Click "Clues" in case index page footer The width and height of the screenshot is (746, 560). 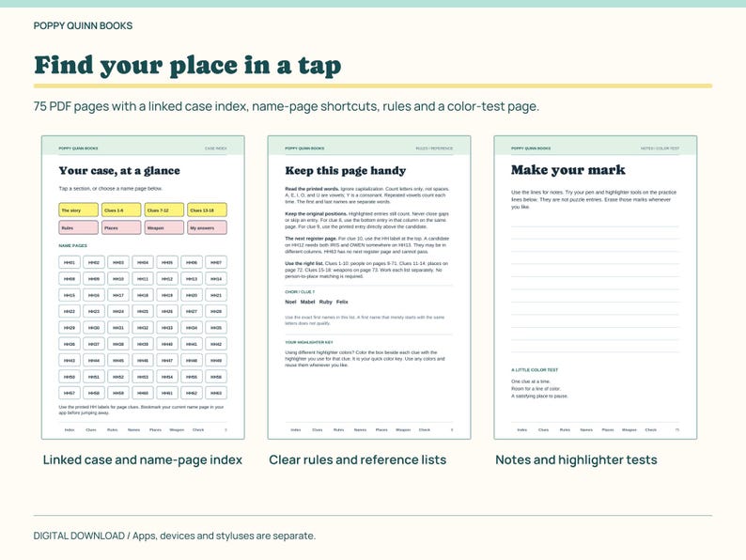click(91, 429)
